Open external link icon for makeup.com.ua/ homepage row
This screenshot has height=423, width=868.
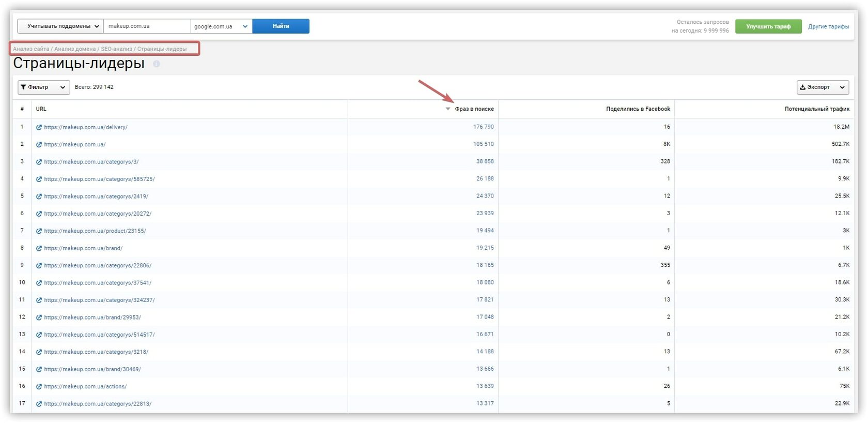[39, 145]
